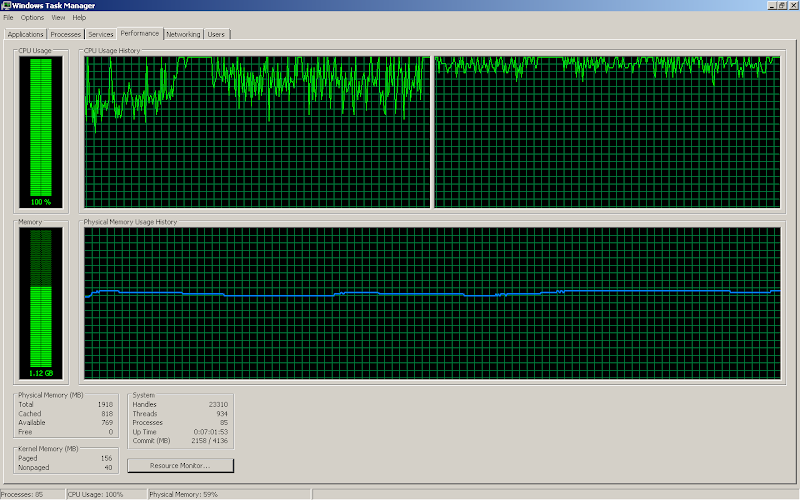Click the Available value 769
This screenshot has height=500, width=800.
click(x=107, y=422)
